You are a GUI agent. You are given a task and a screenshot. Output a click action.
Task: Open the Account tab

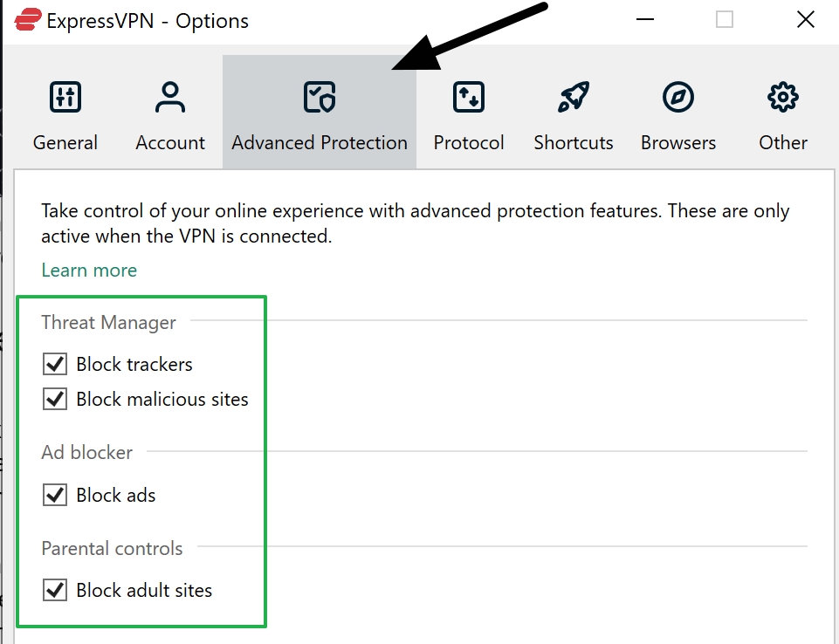169,142
